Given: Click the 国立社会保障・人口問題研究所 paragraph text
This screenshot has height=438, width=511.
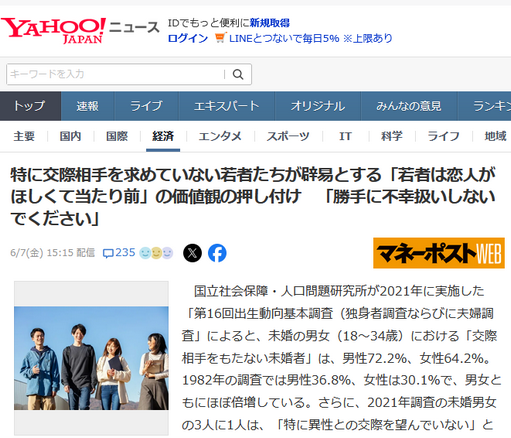Looking at the screenshot, I should click(x=342, y=358).
